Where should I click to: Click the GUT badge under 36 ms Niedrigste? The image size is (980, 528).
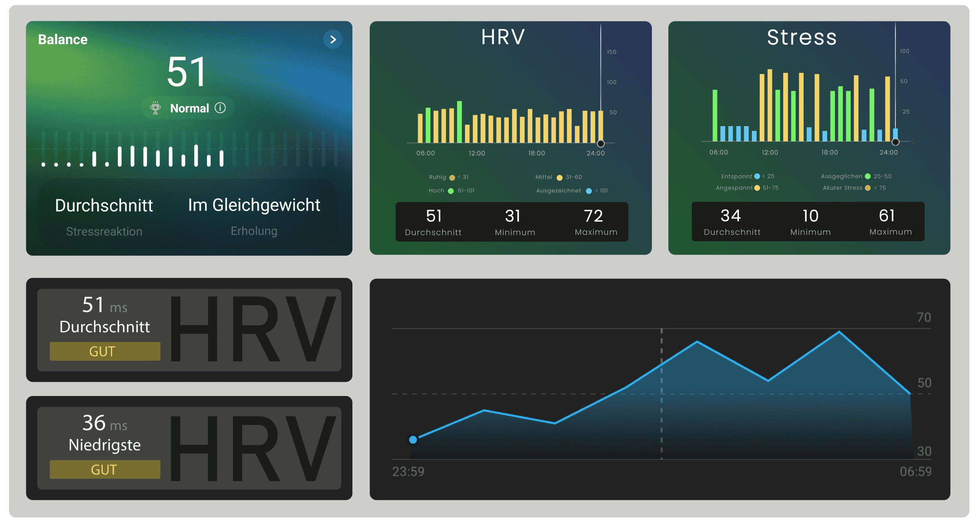pyautogui.click(x=105, y=469)
